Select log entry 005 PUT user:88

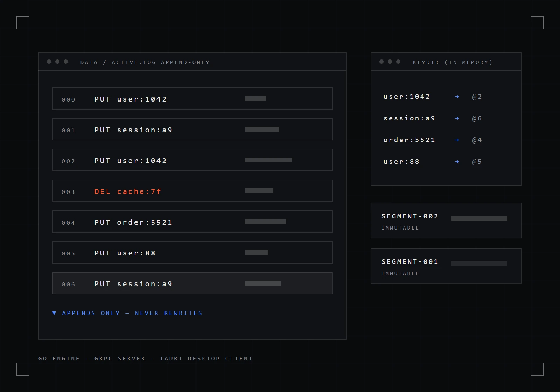(x=192, y=252)
